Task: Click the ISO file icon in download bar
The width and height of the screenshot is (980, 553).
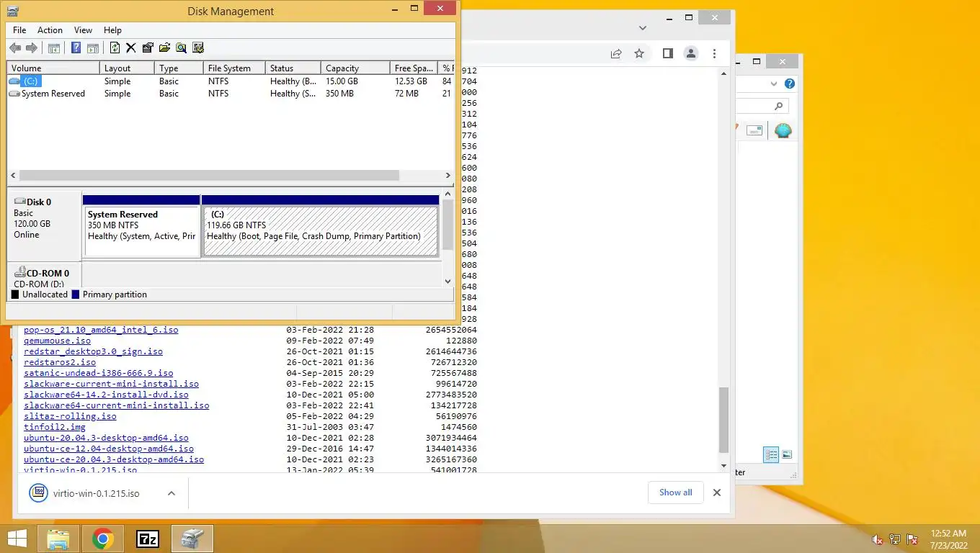Action: 38,493
